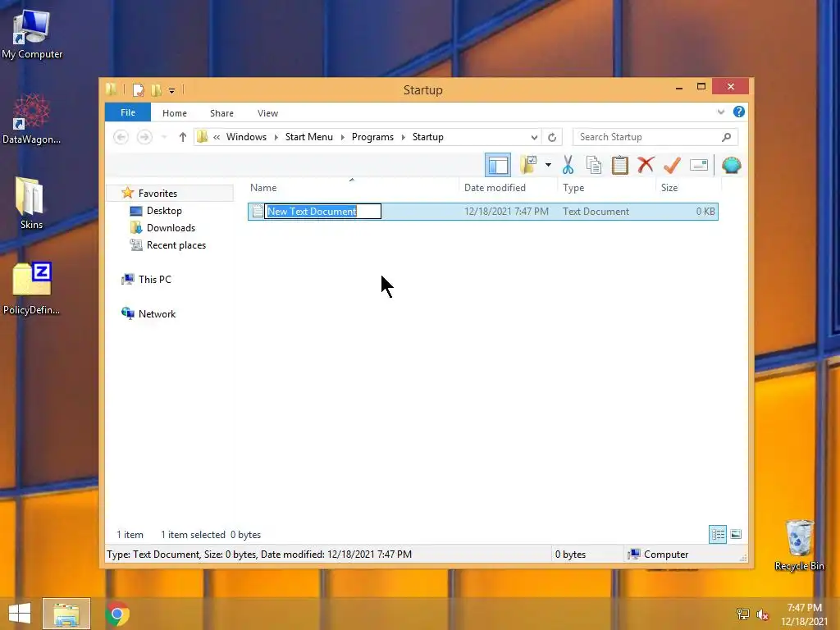The width and height of the screenshot is (840, 630).
Task: Open Customize Quick Access Toolbar dropdown
Action: click(x=171, y=90)
